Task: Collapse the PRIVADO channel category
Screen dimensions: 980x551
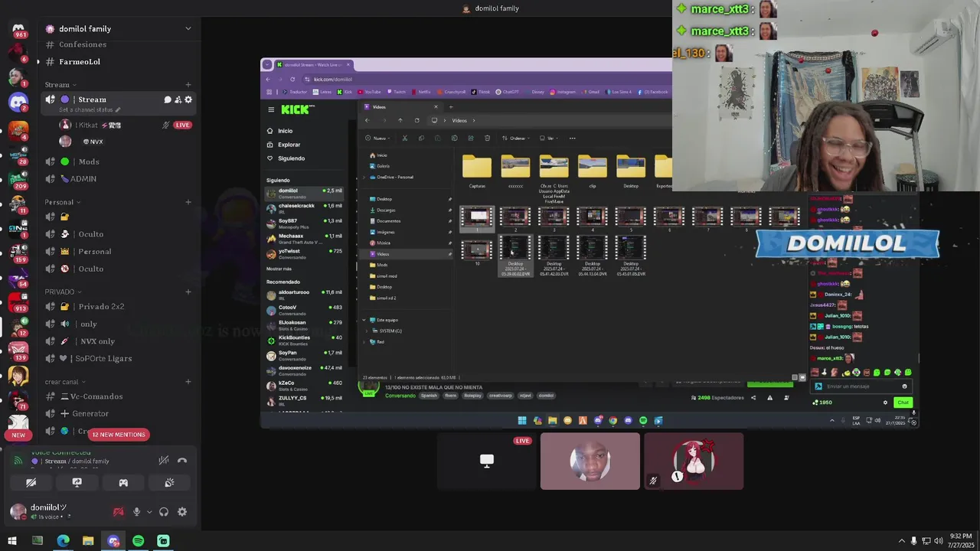Action: [62, 292]
